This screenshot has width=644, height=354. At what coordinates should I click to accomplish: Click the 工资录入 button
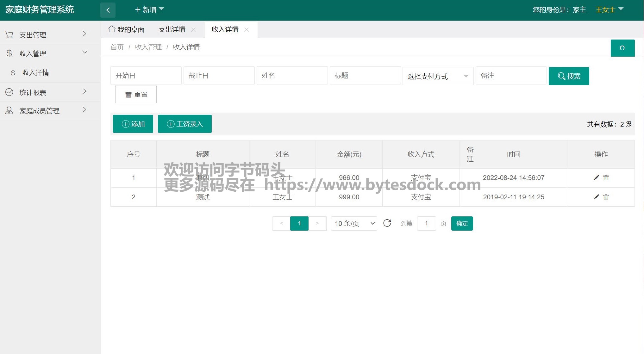click(184, 124)
